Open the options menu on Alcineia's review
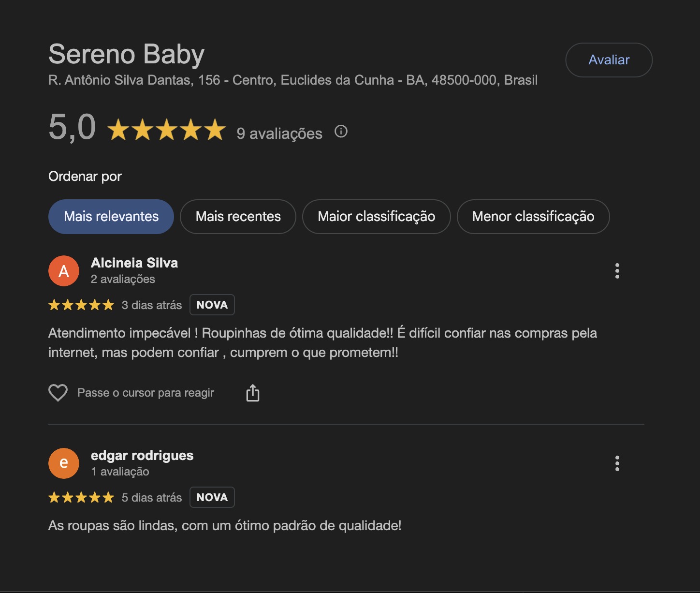The width and height of the screenshot is (700, 593). [x=617, y=271]
